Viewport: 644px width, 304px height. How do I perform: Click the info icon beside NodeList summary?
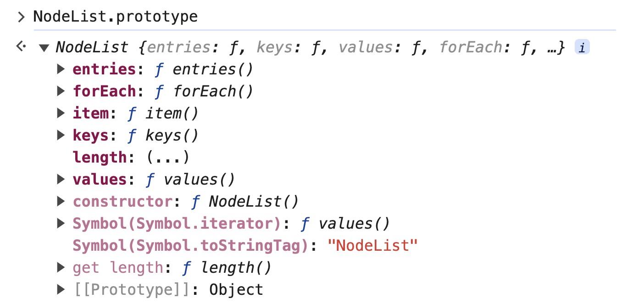pyautogui.click(x=582, y=47)
